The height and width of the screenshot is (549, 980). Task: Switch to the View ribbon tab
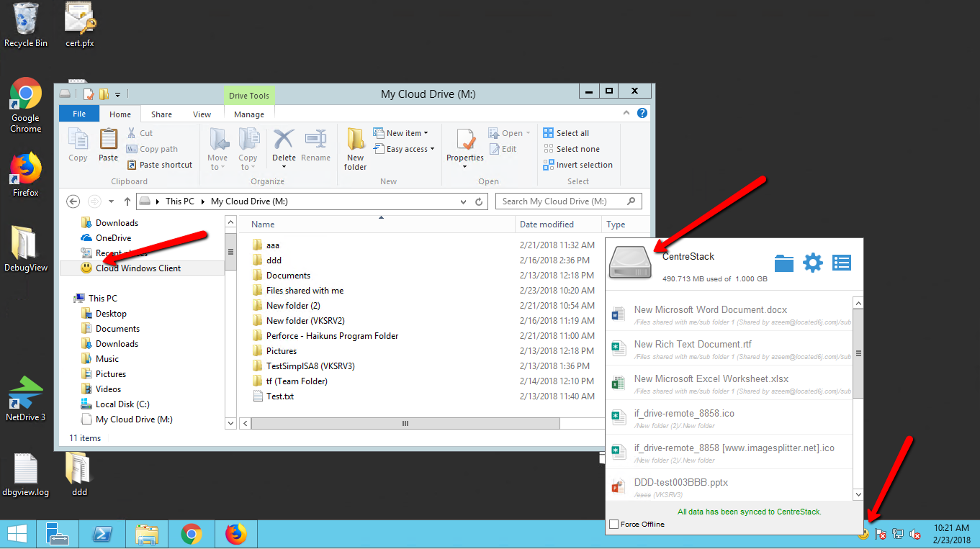(x=202, y=114)
